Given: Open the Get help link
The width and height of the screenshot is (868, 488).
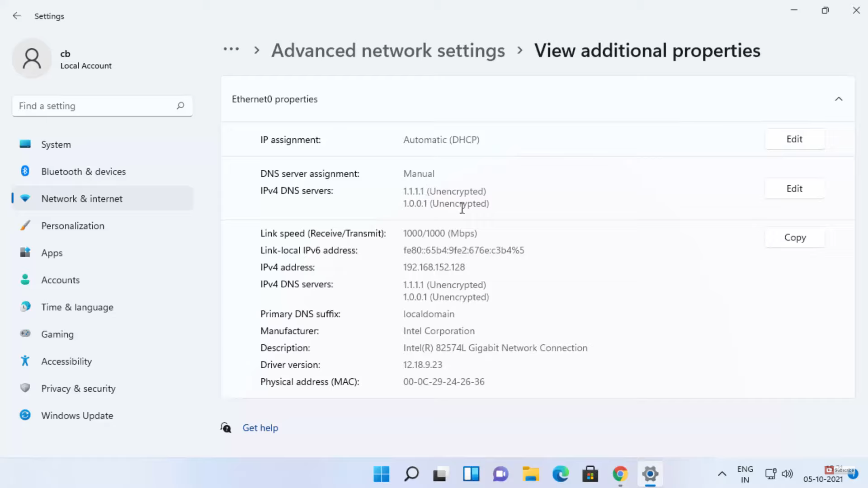Looking at the screenshot, I should 260,428.
